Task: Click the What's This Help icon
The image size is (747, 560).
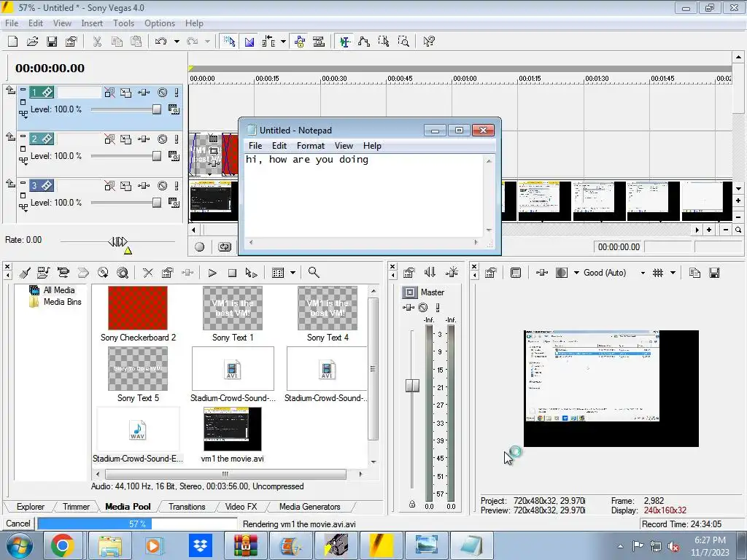Action: (x=429, y=42)
